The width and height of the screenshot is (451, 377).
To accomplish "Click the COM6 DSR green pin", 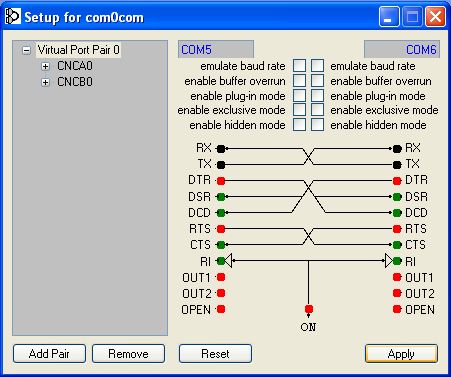I will [x=397, y=197].
